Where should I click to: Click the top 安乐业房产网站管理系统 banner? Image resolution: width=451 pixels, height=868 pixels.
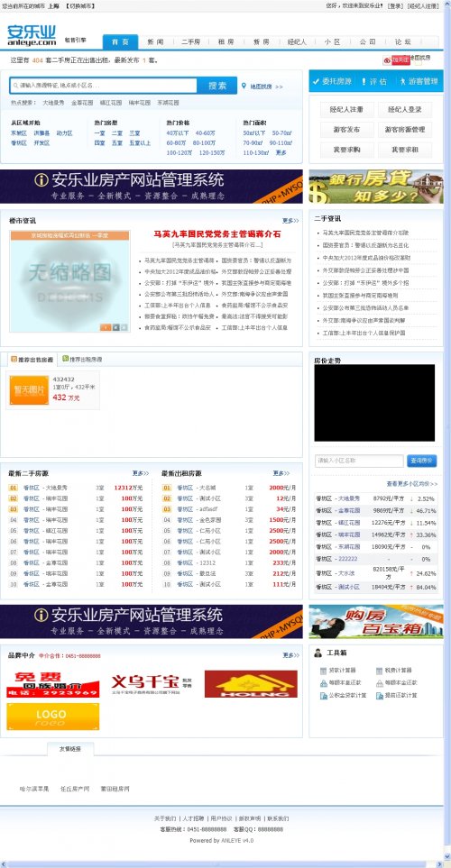tap(152, 187)
